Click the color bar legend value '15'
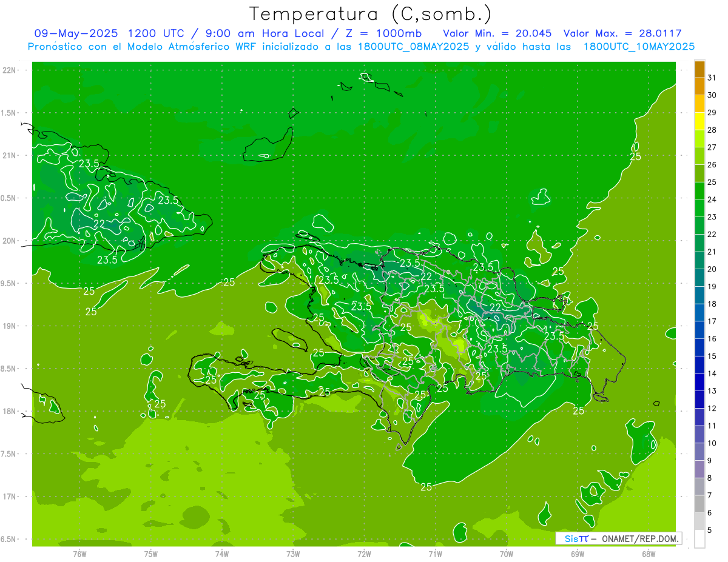 pyautogui.click(x=712, y=356)
